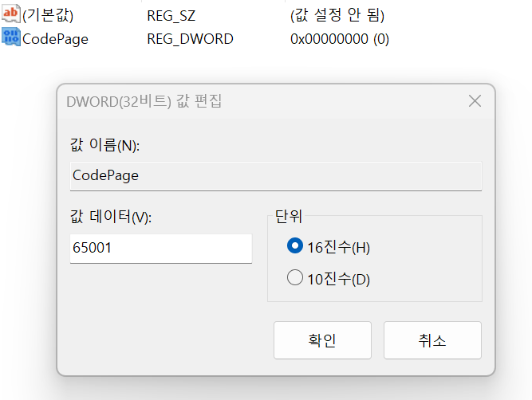Click the 단위 group label
This screenshot has width=532, height=400.
pyautogui.click(x=288, y=216)
